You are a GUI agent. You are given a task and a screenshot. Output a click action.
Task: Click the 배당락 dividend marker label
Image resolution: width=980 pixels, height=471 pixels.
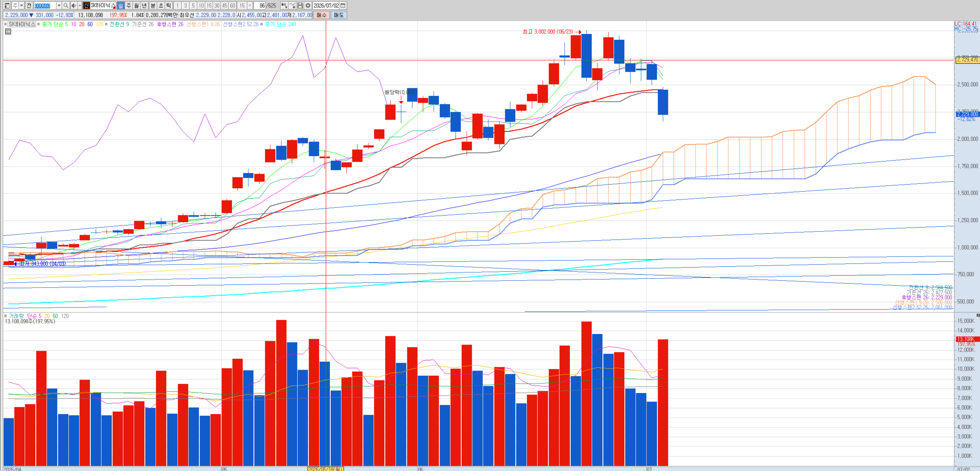pos(400,92)
